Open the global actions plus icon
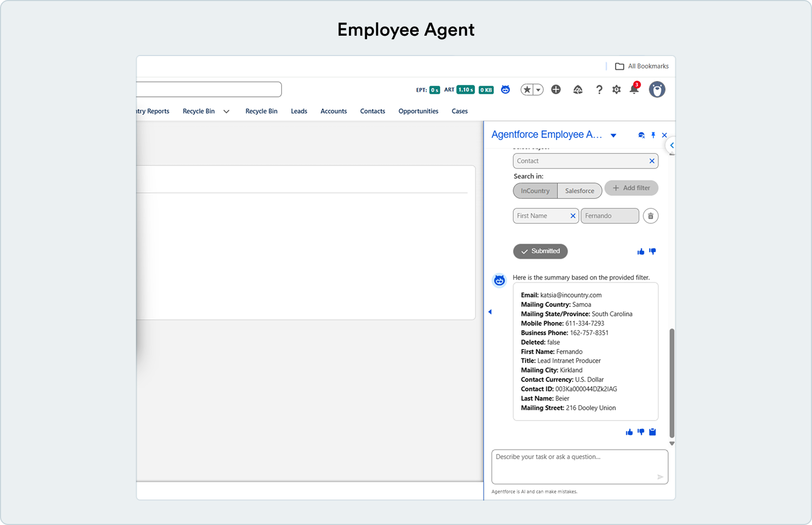The height and width of the screenshot is (525, 812). click(x=556, y=90)
